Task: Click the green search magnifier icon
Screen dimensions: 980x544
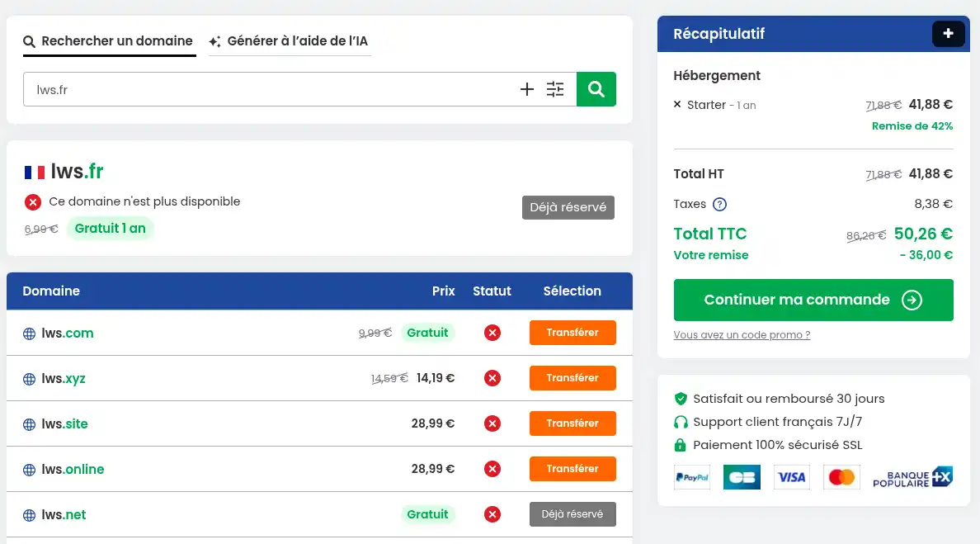Action: click(596, 88)
